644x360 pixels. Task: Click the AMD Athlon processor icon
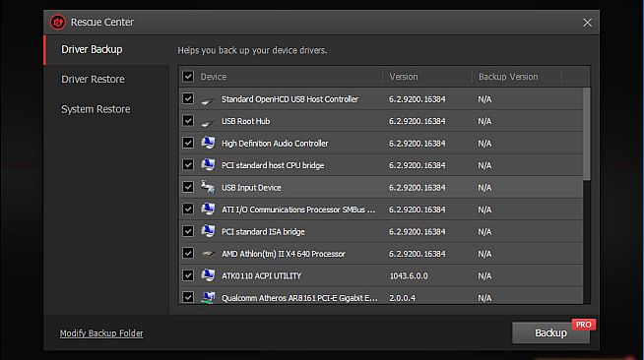point(208,254)
